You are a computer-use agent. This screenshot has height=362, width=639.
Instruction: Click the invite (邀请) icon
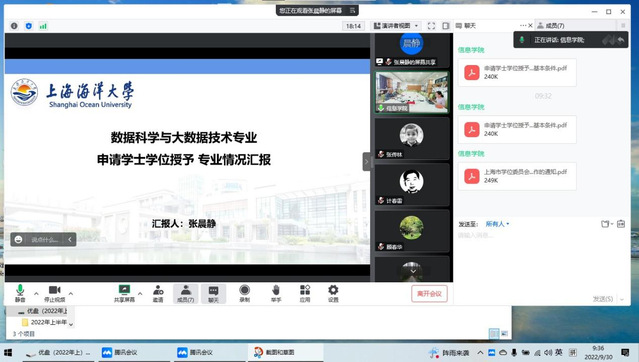(x=158, y=293)
